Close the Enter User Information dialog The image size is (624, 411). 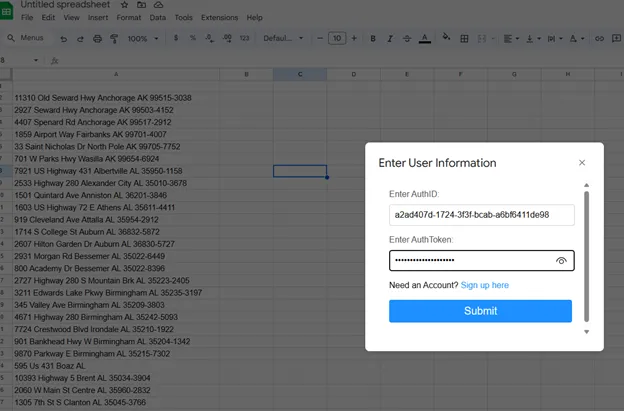click(582, 162)
